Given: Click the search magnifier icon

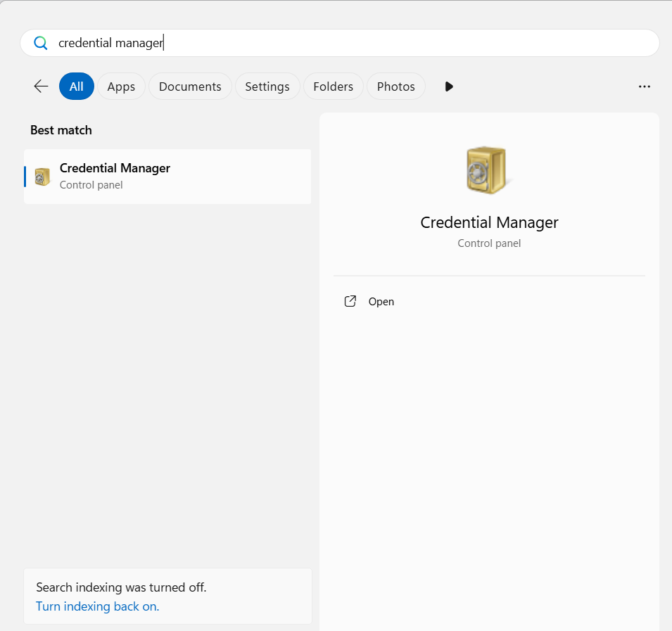Looking at the screenshot, I should pos(41,43).
